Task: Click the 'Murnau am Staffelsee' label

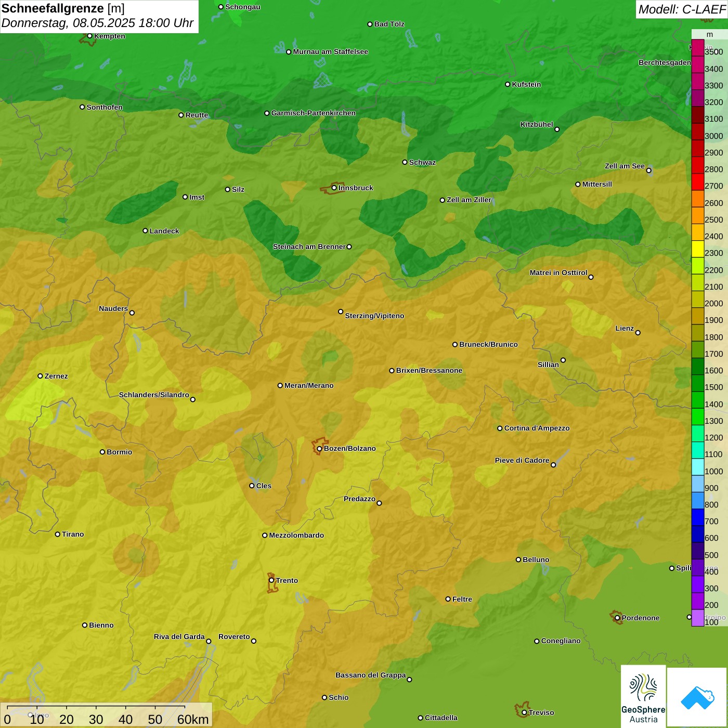Action: pyautogui.click(x=330, y=51)
